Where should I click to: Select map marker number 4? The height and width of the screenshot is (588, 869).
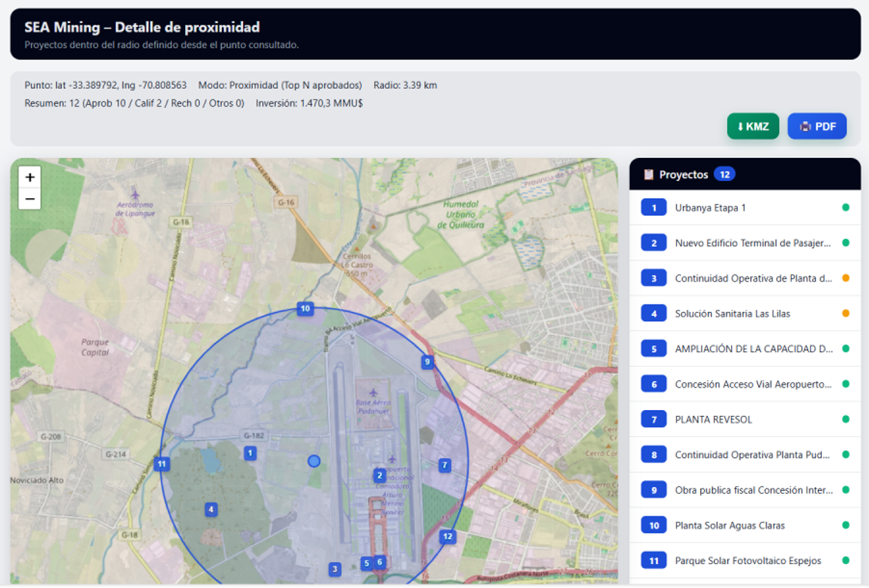(211, 509)
